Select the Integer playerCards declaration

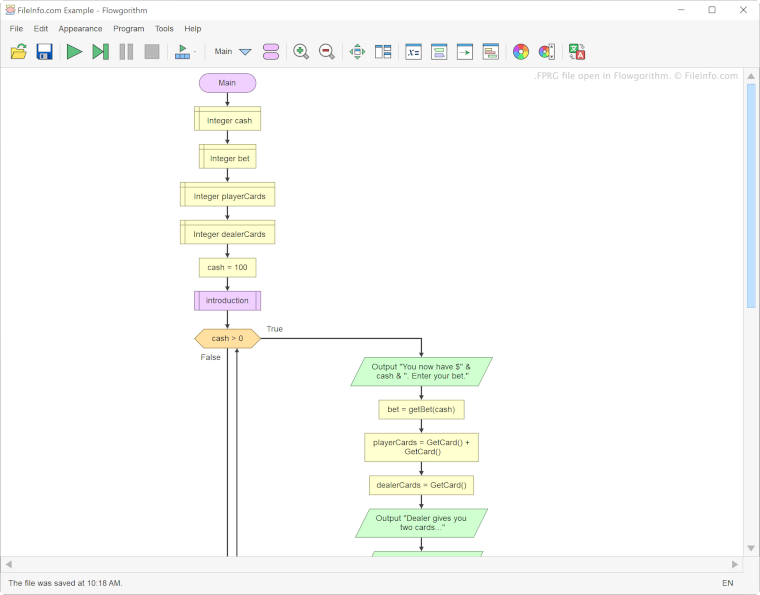point(227,194)
